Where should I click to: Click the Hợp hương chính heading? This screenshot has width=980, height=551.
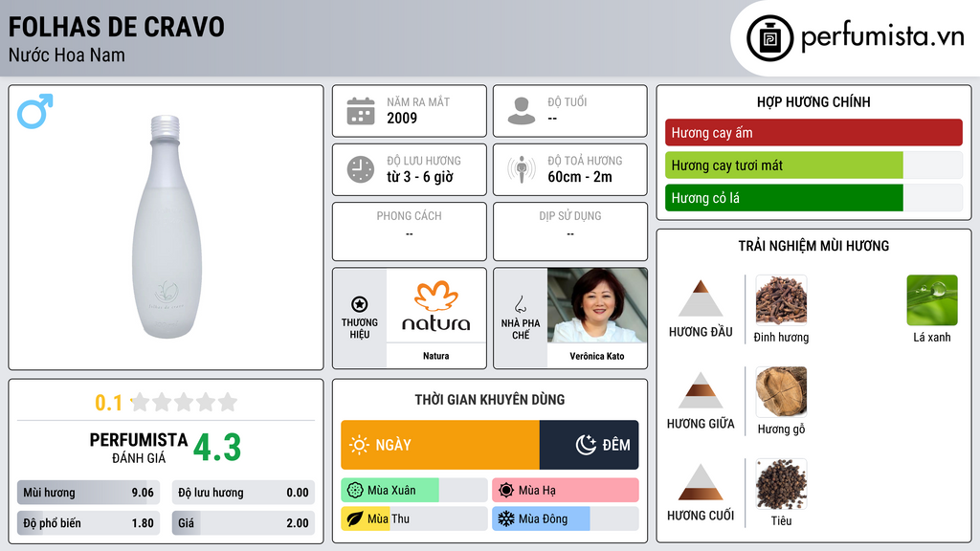813,101
